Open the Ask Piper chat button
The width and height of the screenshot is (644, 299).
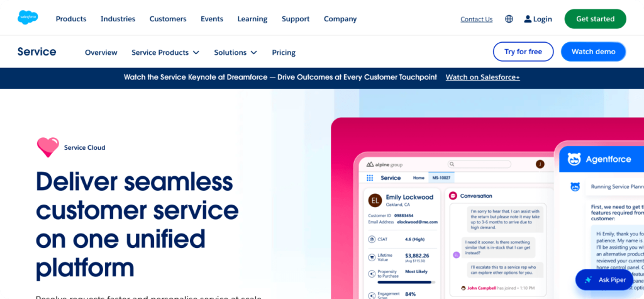(x=604, y=279)
